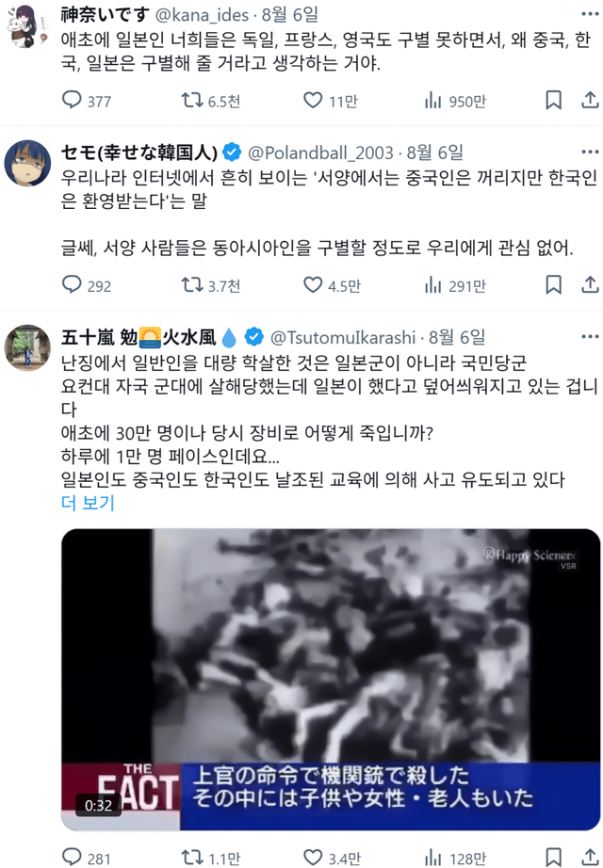Bookmark the kana_ides tweet
This screenshot has width=603, height=868.
[x=553, y=100]
